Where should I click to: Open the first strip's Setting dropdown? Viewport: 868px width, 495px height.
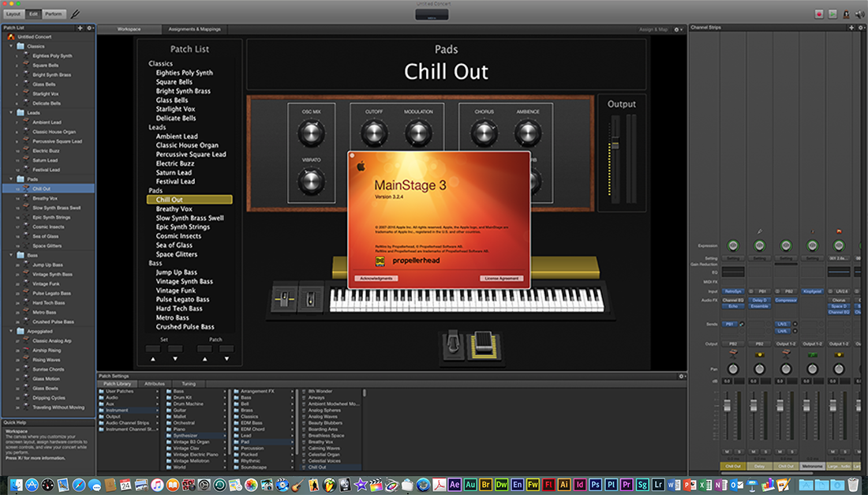(733, 258)
